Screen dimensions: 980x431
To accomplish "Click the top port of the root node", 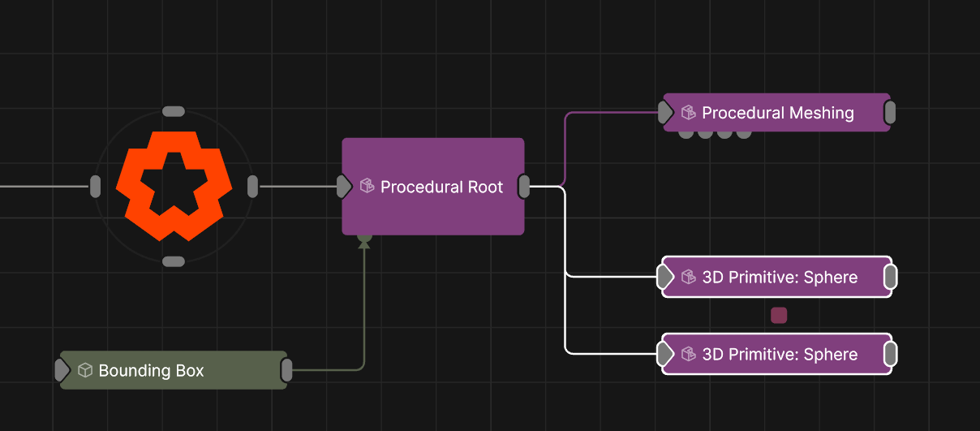I will click(174, 111).
